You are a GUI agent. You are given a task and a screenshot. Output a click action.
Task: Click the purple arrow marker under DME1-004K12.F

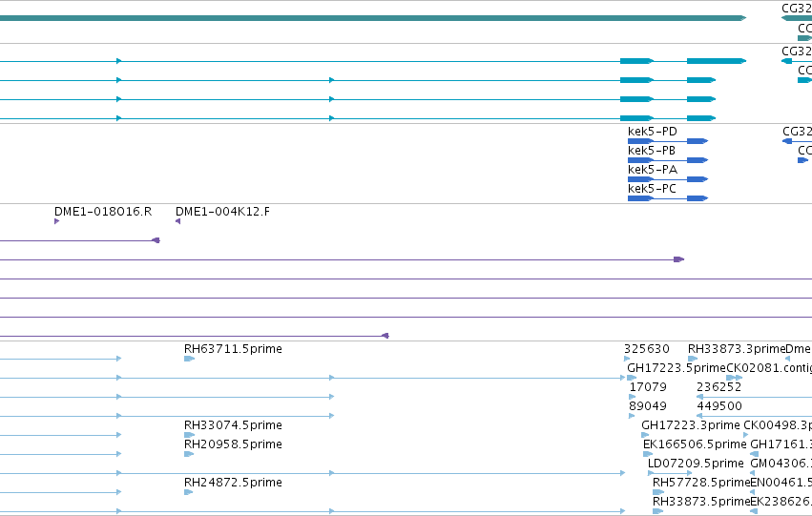coord(177,221)
